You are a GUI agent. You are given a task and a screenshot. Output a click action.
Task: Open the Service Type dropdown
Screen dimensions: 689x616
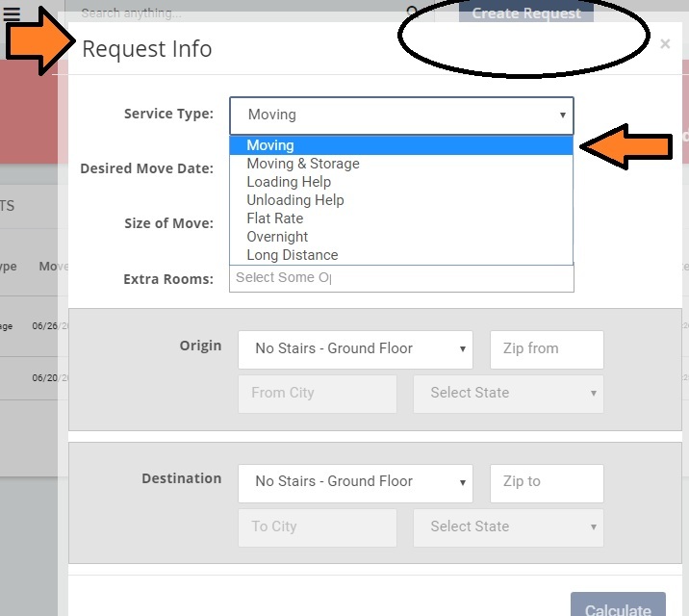pos(401,115)
